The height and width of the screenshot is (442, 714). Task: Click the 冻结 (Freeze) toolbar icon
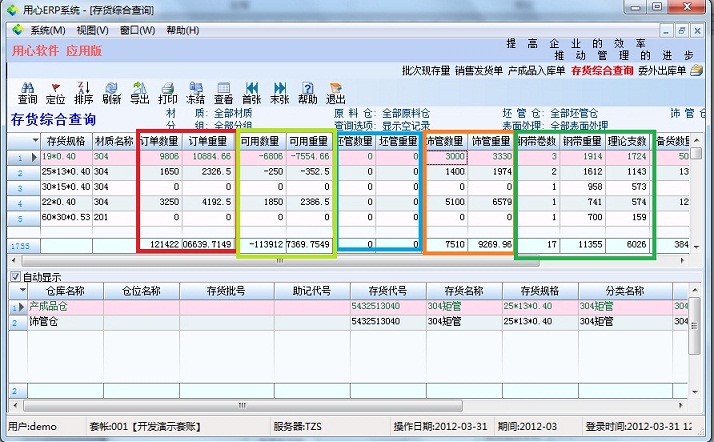click(x=196, y=93)
